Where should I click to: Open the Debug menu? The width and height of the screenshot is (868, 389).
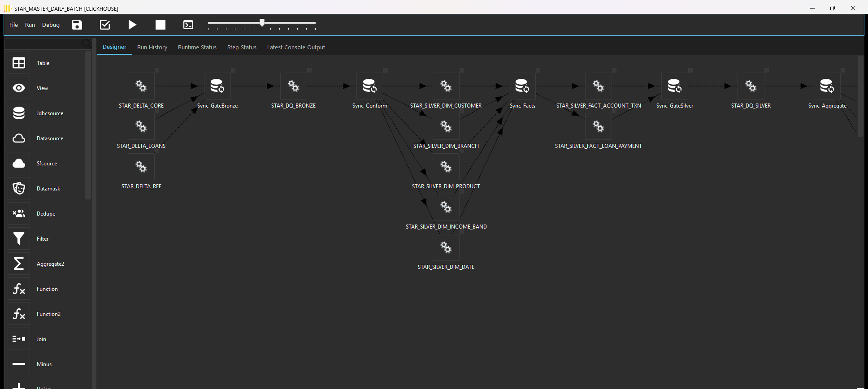[x=51, y=25]
